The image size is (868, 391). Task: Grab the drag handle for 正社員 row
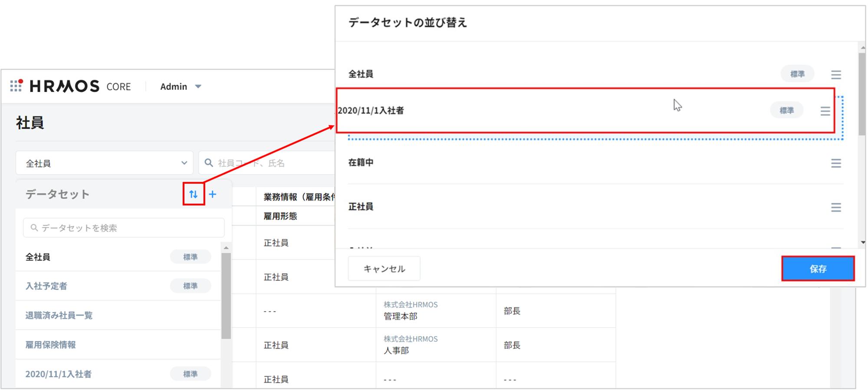click(x=836, y=207)
